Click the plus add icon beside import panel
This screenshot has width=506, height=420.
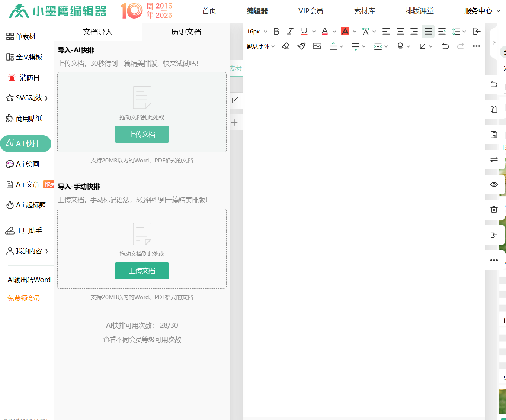[234, 123]
